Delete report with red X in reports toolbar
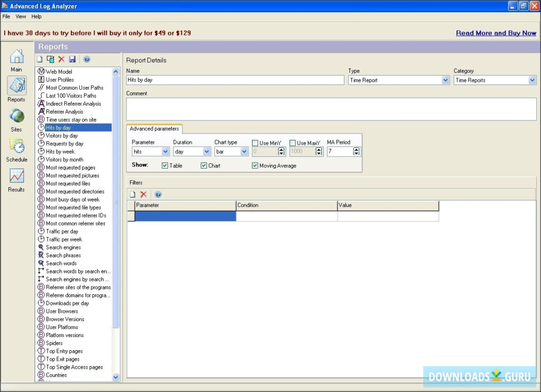 click(x=61, y=59)
